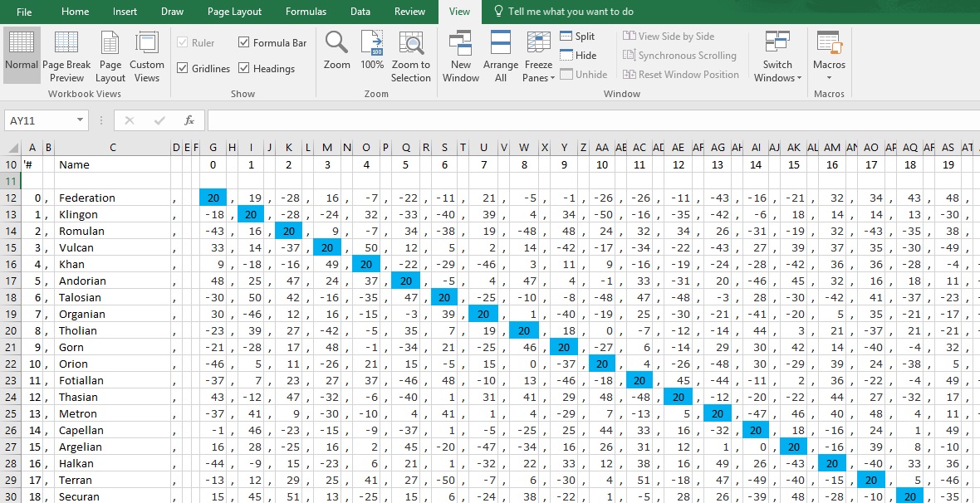Open Switch Windows dropdown arrow
The image size is (980, 503).
click(800, 78)
